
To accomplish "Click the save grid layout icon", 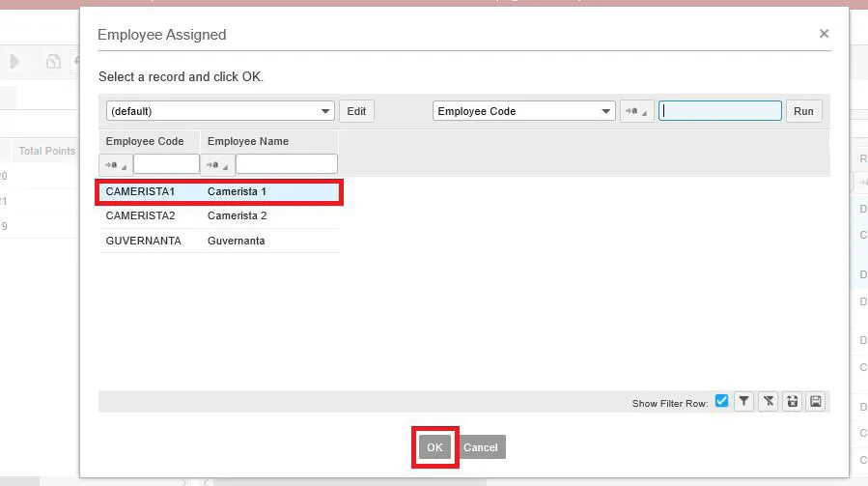I will click(816, 401).
